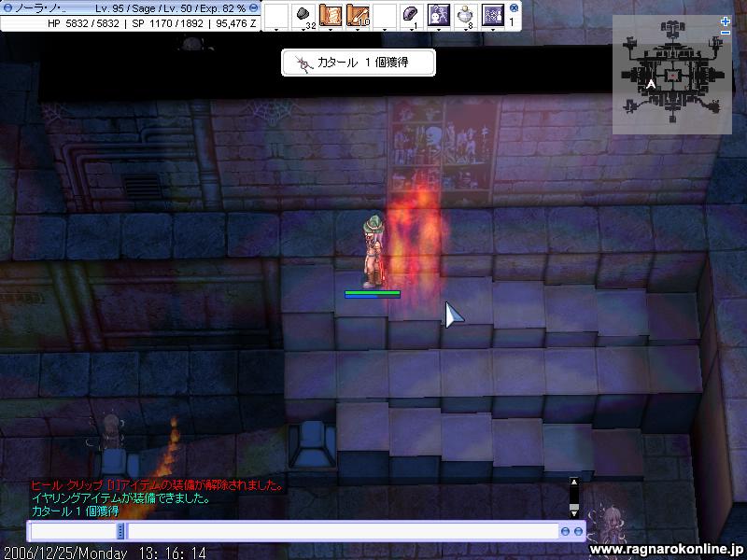Use the white potion item with count 8
Viewport: 747px width, 560px height.
pyautogui.click(x=465, y=16)
